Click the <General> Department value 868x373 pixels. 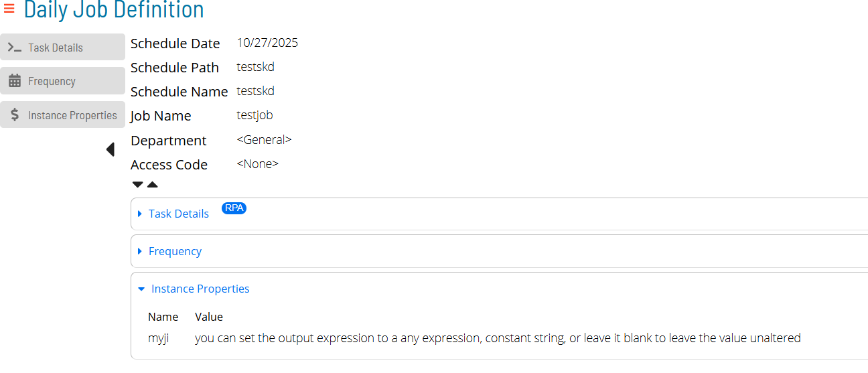click(264, 140)
